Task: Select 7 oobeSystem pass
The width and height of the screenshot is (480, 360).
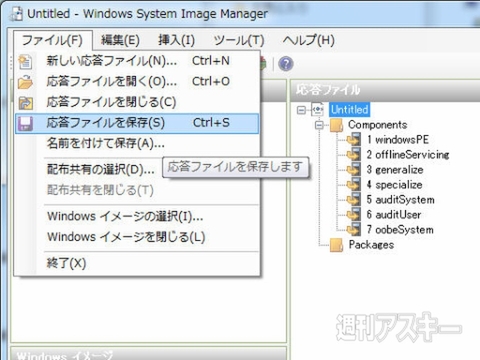Action: tap(400, 230)
